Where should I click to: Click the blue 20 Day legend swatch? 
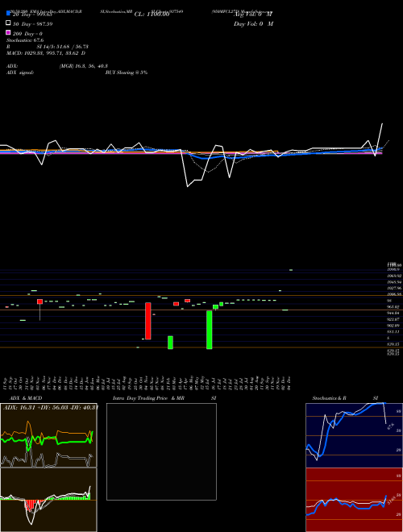point(8,14)
